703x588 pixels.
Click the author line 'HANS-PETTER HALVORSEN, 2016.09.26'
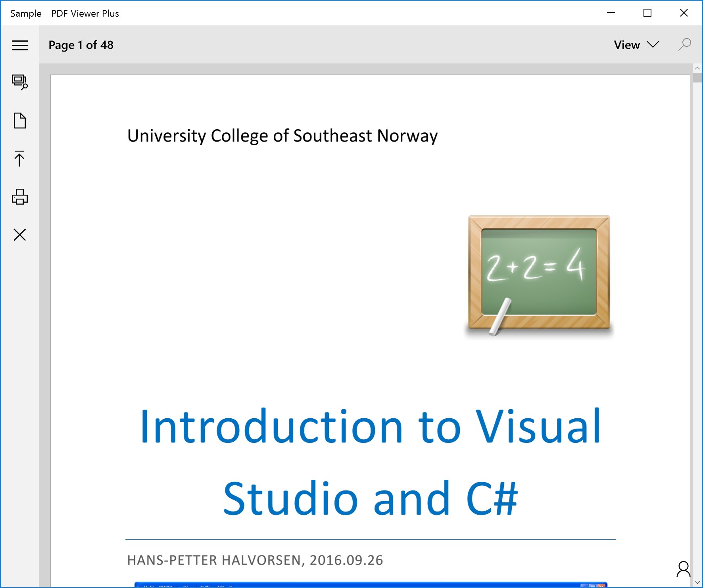[255, 560]
